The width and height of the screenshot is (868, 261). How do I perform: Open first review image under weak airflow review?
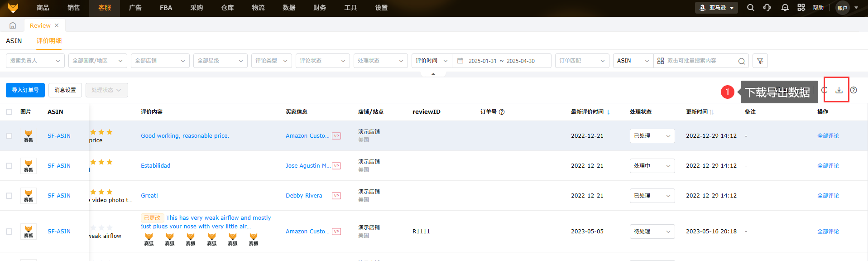pos(149,239)
